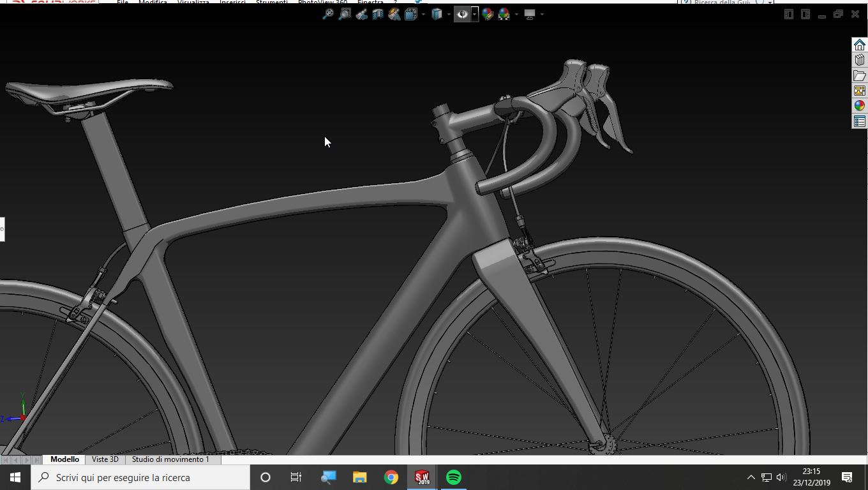Click the Zoom to Fit magnifier icon
The image size is (868, 490).
coord(327,14)
